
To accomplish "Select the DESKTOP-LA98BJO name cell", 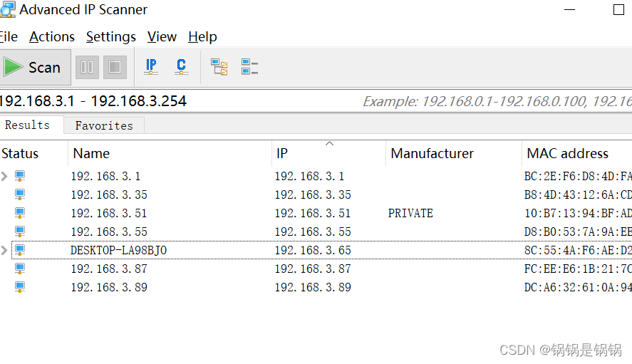I will (118, 250).
